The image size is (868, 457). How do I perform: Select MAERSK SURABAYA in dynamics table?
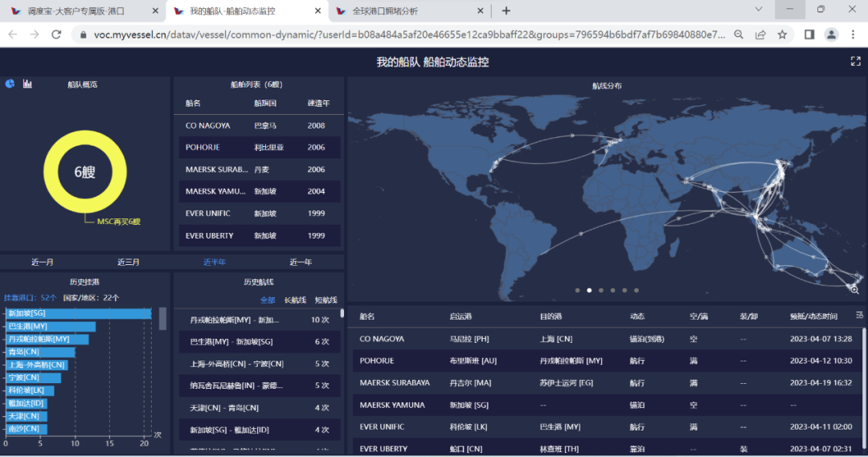(608, 382)
